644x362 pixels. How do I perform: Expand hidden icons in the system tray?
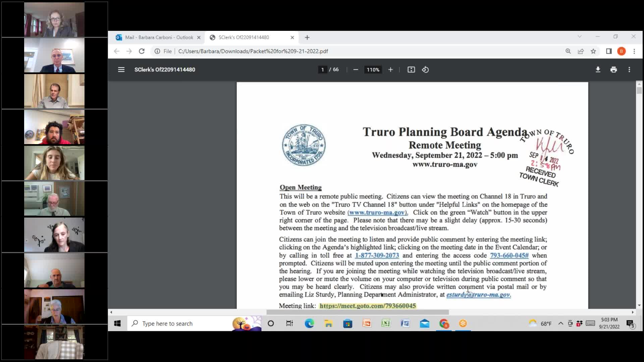560,323
